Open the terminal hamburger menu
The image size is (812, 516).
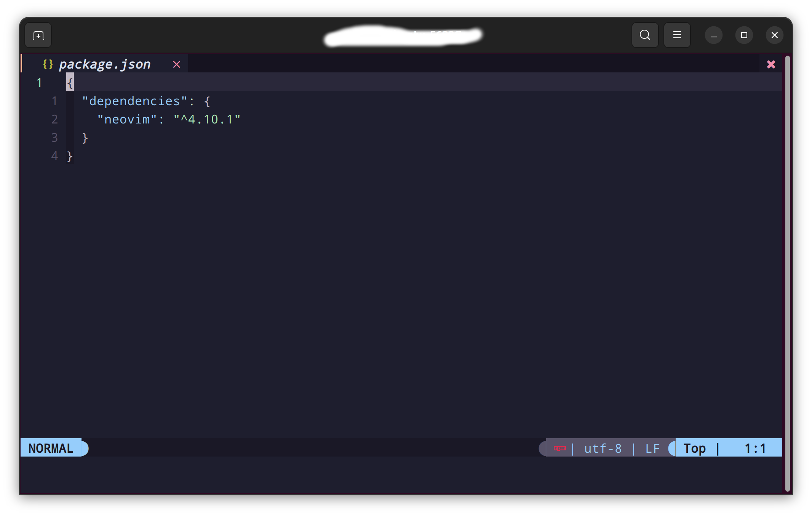677,35
